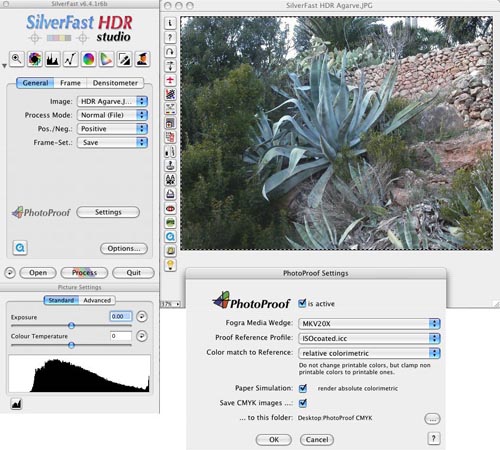The height and width of the screenshot is (450, 500).
Task: Click the rotate arrow toolbar icon
Action: (170, 52)
